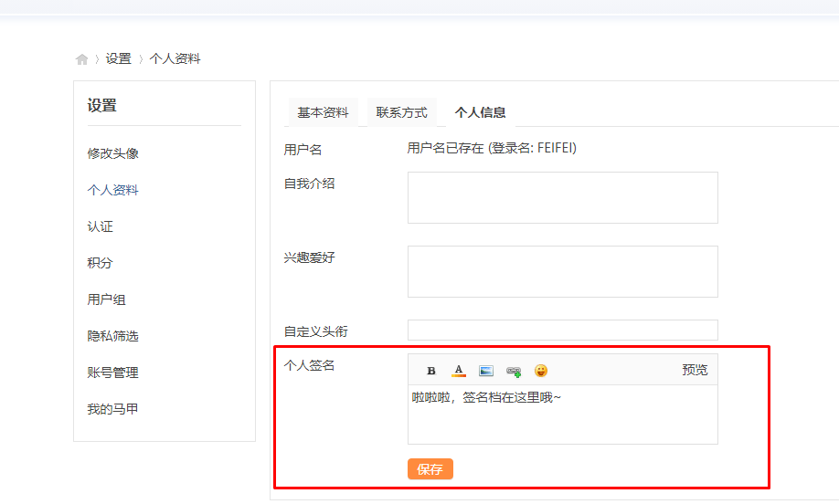
Task: Open the font color picker
Action: coord(459,371)
